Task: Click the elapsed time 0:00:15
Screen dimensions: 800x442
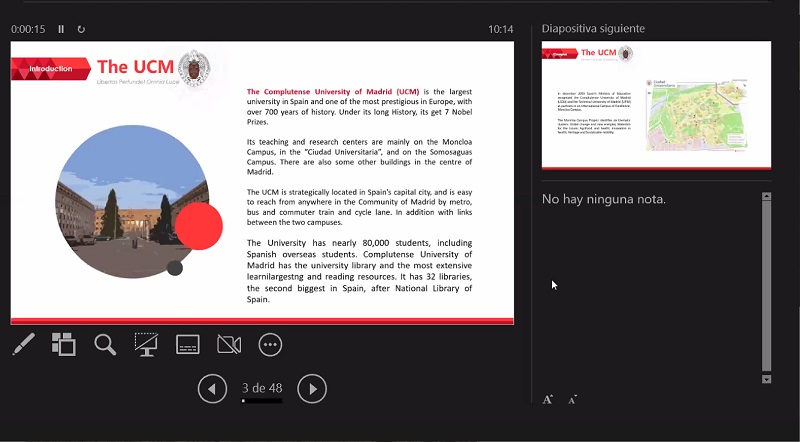Action: pyautogui.click(x=28, y=29)
